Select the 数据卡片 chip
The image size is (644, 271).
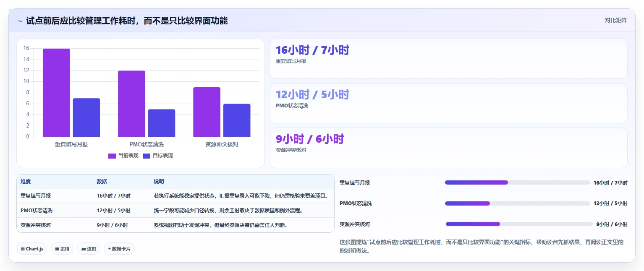point(119,249)
